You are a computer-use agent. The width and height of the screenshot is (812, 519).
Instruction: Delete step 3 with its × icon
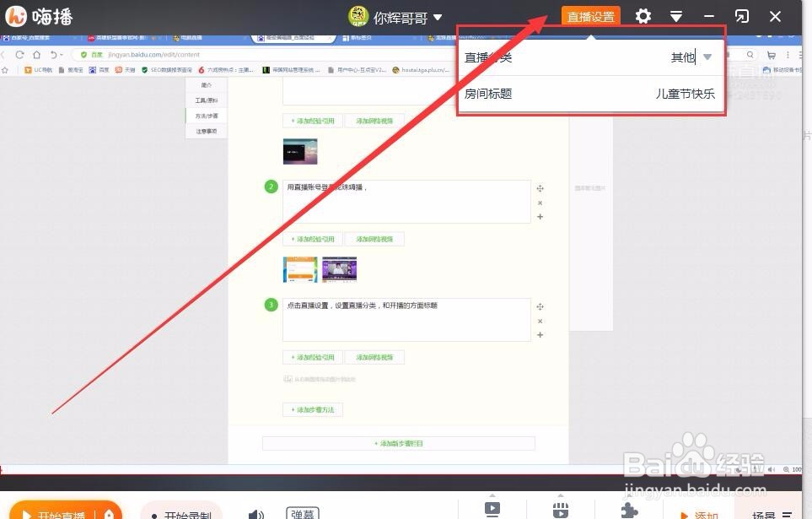click(x=540, y=321)
